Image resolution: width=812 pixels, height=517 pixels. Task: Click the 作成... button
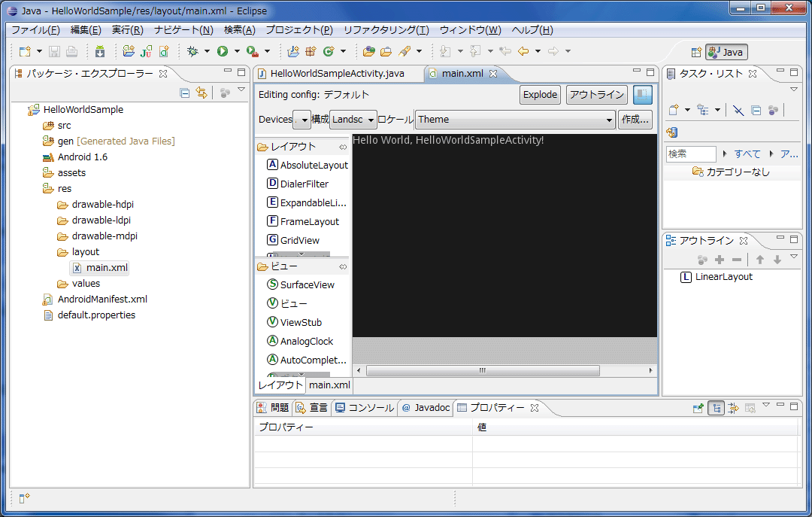point(635,120)
